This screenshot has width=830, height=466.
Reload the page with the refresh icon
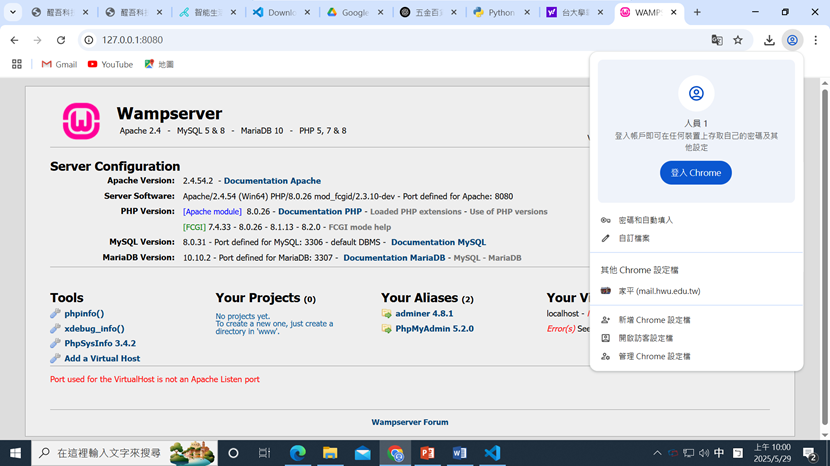(61, 40)
